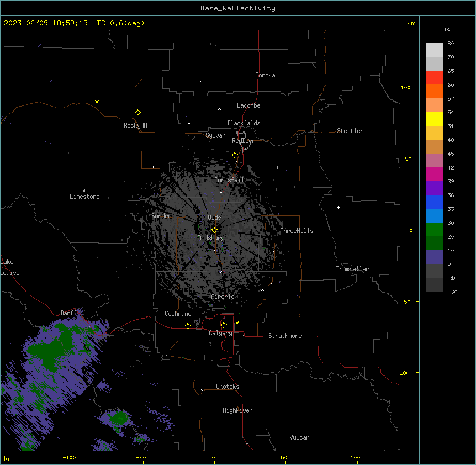
Task: Select the dBZ legend heading
Action: [447, 29]
